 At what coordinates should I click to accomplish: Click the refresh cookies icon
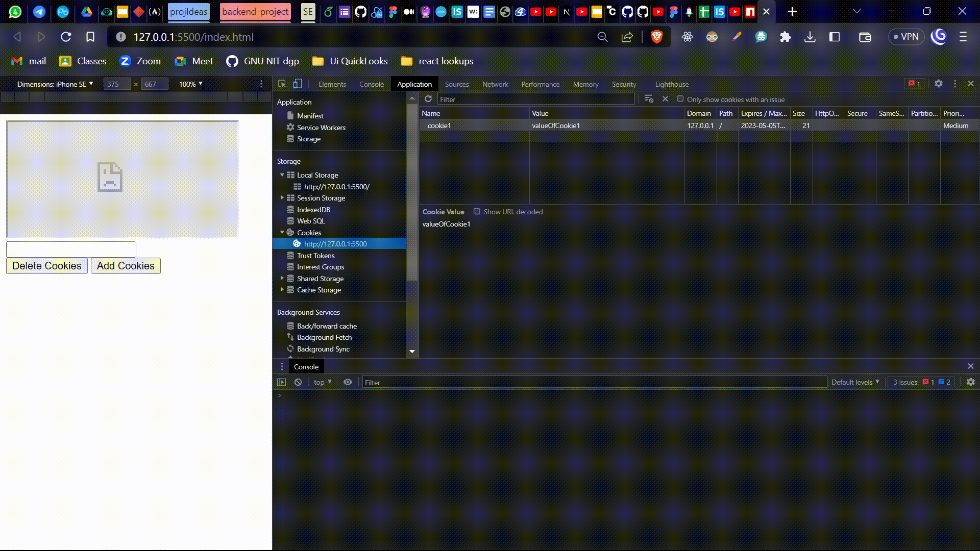coord(428,99)
